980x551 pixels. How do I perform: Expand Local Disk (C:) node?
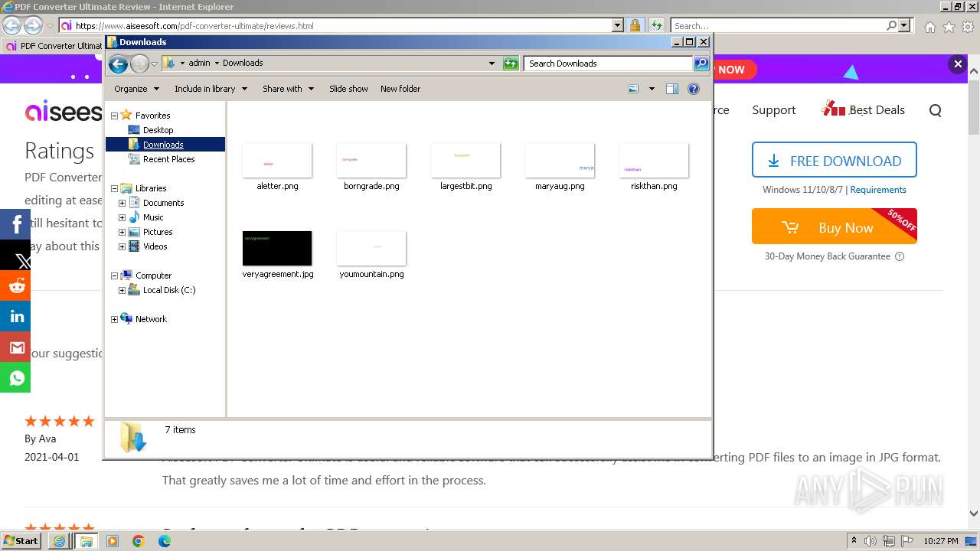122,290
